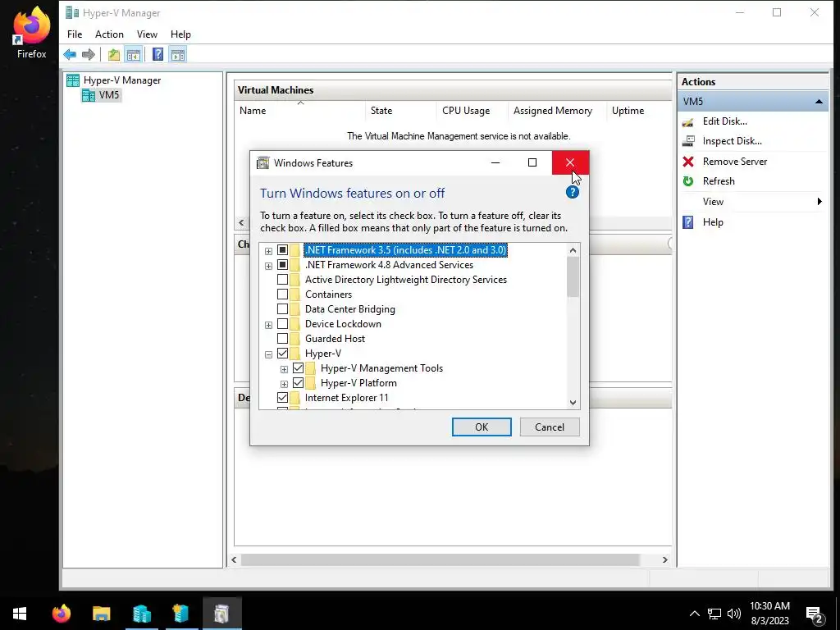Enable Active Directory Lightweight Directory Services checkbox
Viewport: 840px width, 630px height.
click(x=282, y=280)
